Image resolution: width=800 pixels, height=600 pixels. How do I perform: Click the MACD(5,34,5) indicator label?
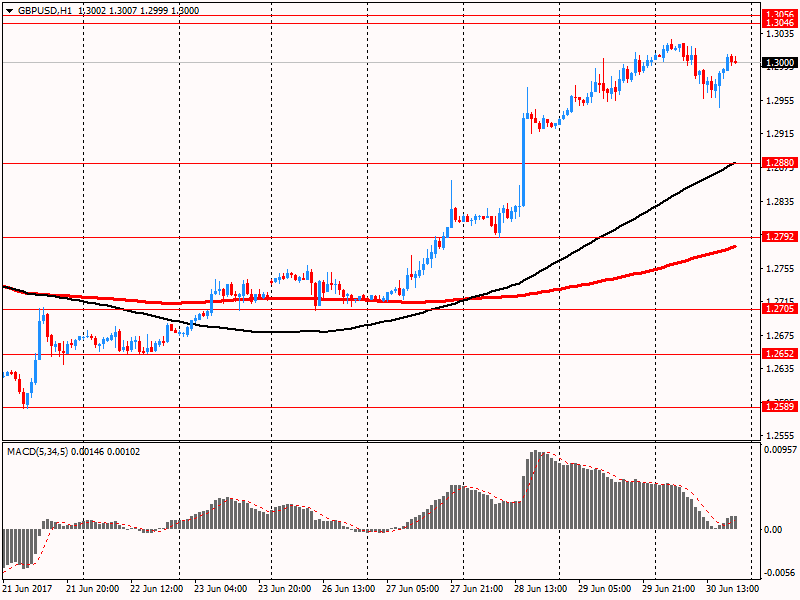tap(37, 452)
